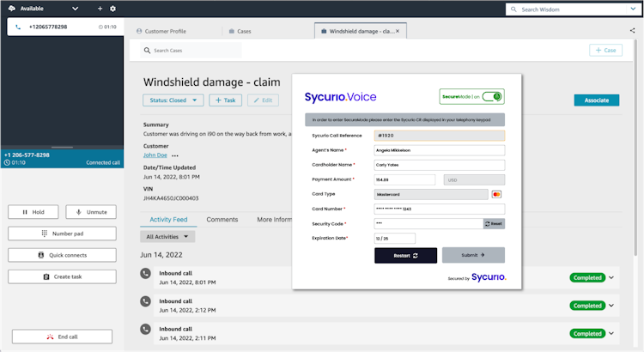
Task: Open the Status: Closed dropdown
Action: click(173, 100)
